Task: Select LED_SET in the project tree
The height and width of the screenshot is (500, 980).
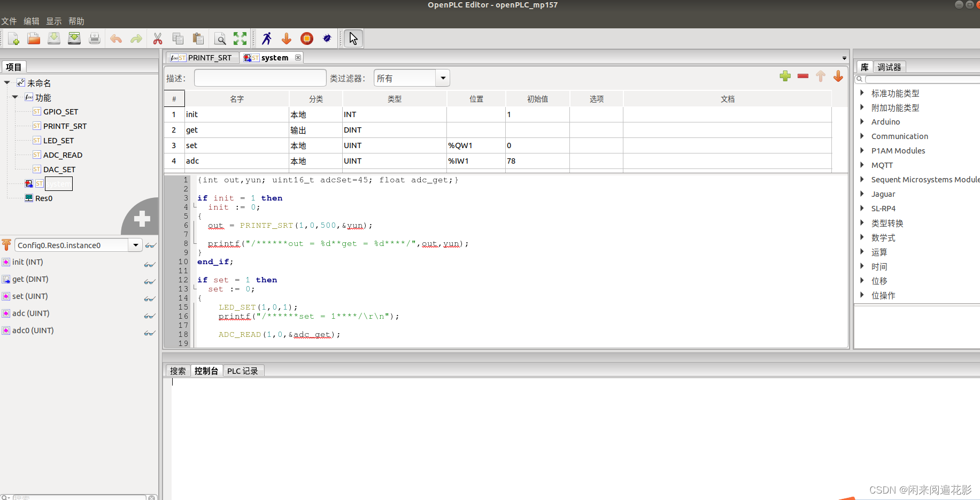Action: [x=58, y=140]
